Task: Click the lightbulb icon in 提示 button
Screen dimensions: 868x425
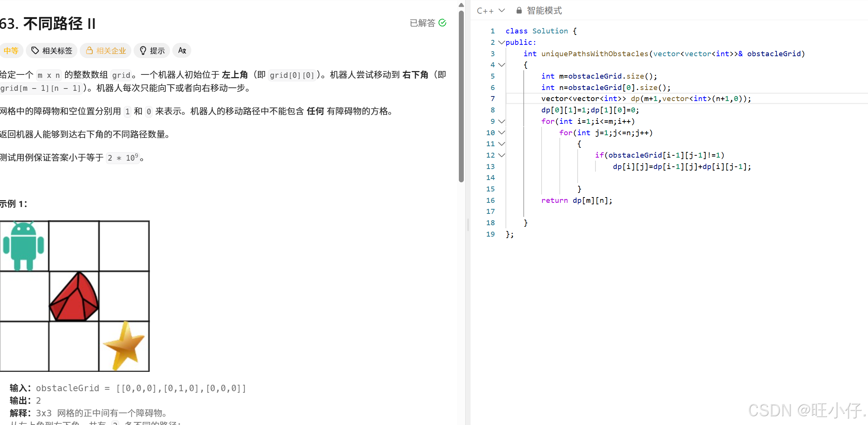Action: pos(143,51)
